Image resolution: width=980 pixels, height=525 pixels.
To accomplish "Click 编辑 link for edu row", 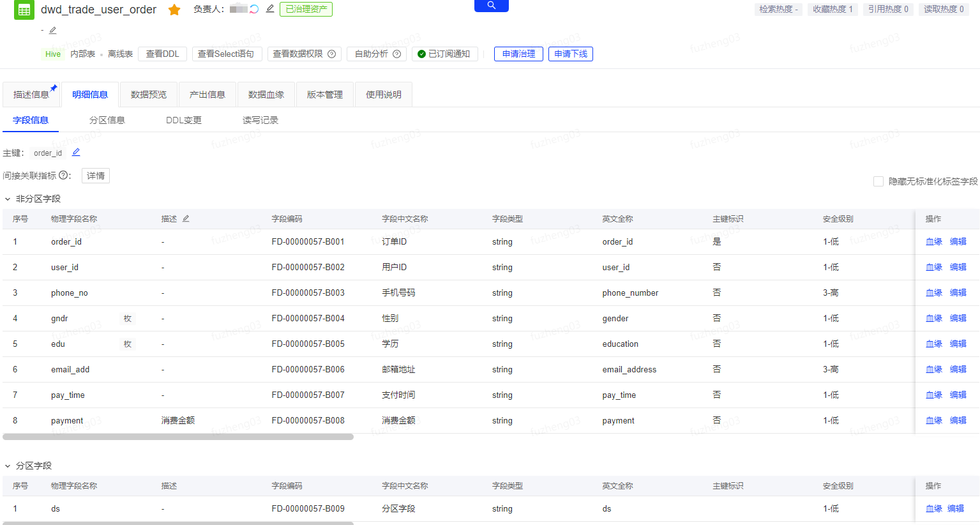I will [958, 344].
